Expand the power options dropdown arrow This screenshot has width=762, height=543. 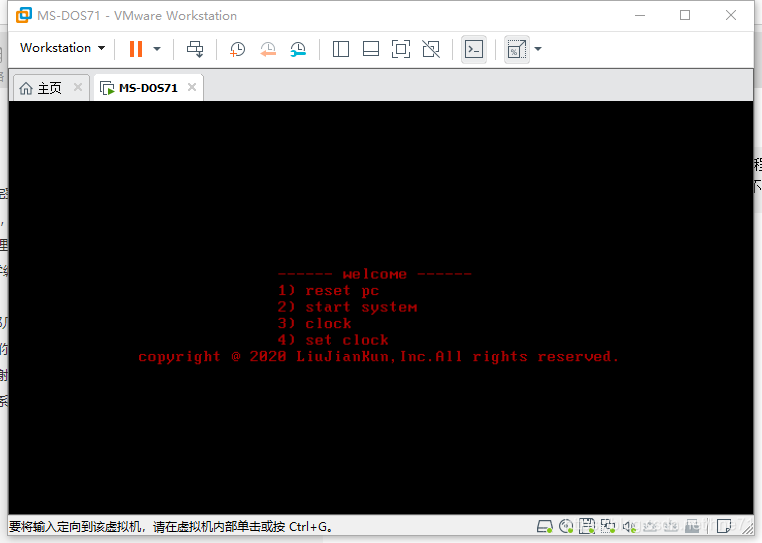(157, 49)
